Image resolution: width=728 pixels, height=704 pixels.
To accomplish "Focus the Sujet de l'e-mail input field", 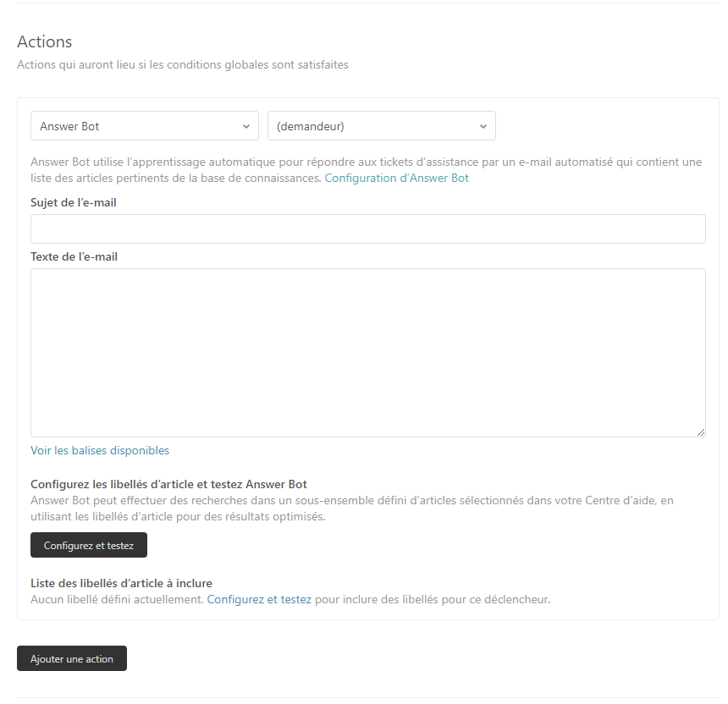I will click(367, 228).
